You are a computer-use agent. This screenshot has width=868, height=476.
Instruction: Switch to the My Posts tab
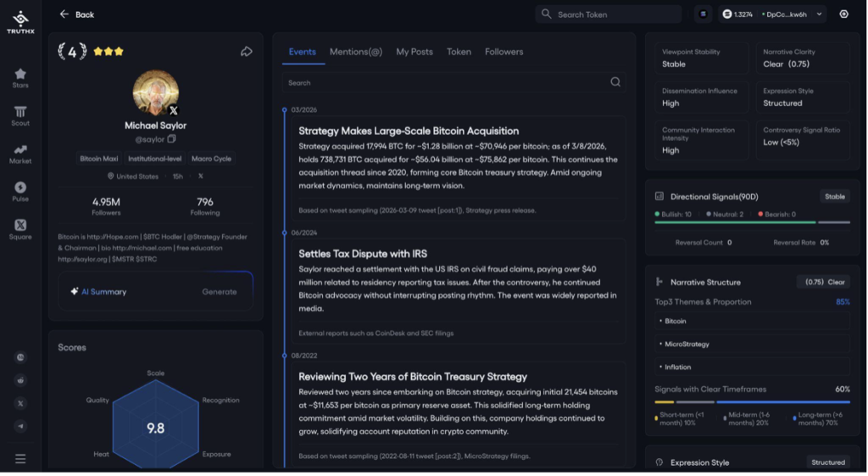click(414, 52)
